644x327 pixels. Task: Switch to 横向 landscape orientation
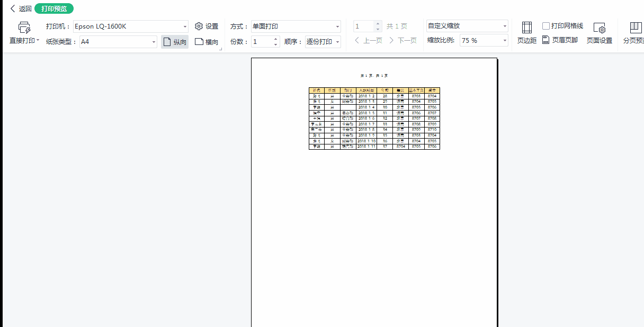click(x=206, y=41)
